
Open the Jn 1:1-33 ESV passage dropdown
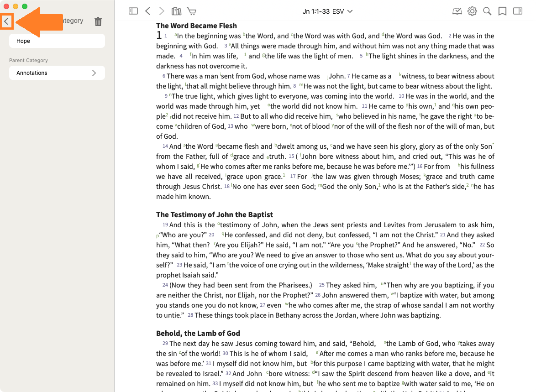pyautogui.click(x=327, y=11)
